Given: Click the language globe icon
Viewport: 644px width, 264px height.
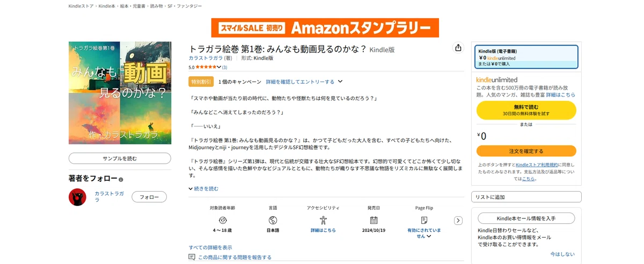Looking at the screenshot, I should pyautogui.click(x=273, y=220).
